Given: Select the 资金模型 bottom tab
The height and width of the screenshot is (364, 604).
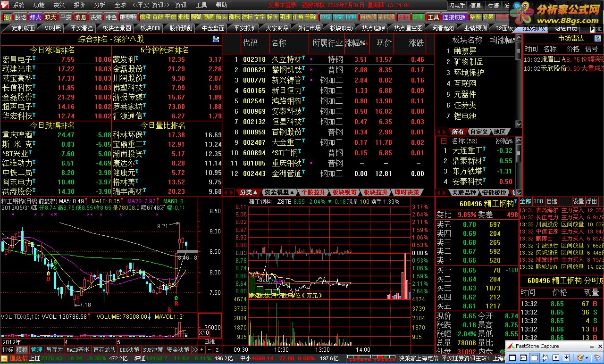Looking at the screenshot, I should coord(279,192).
